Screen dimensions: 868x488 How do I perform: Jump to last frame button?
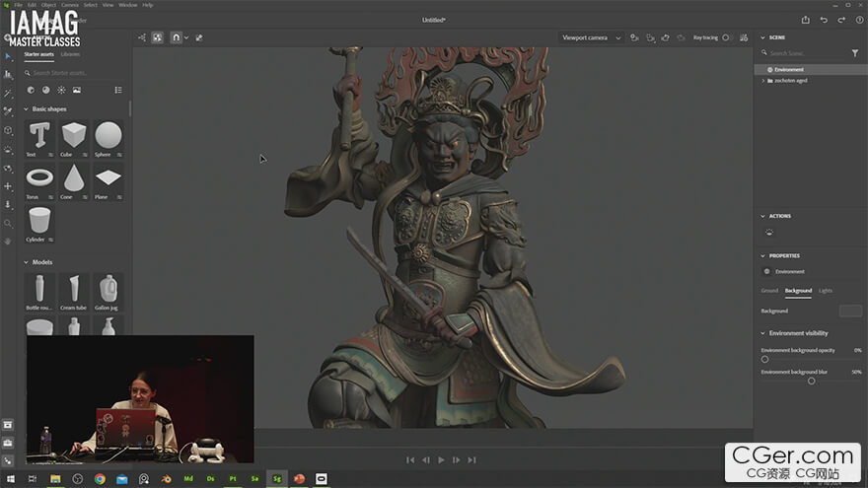[471, 459]
